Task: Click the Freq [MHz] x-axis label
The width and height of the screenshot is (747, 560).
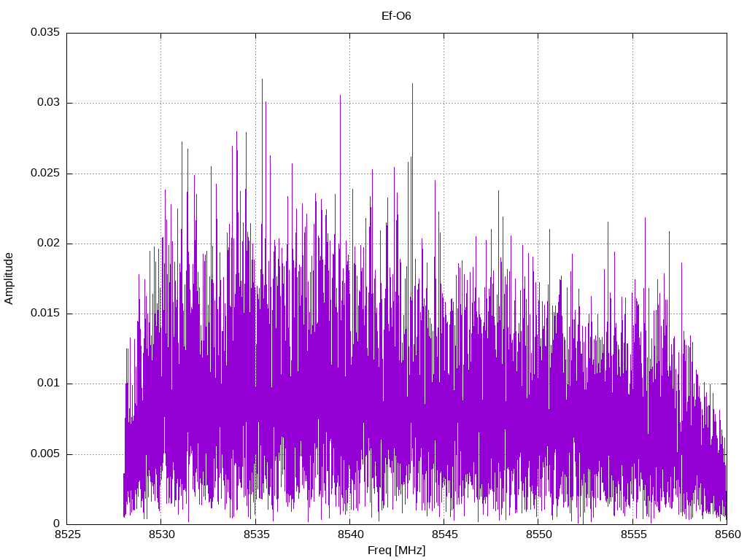Action: coord(396,550)
